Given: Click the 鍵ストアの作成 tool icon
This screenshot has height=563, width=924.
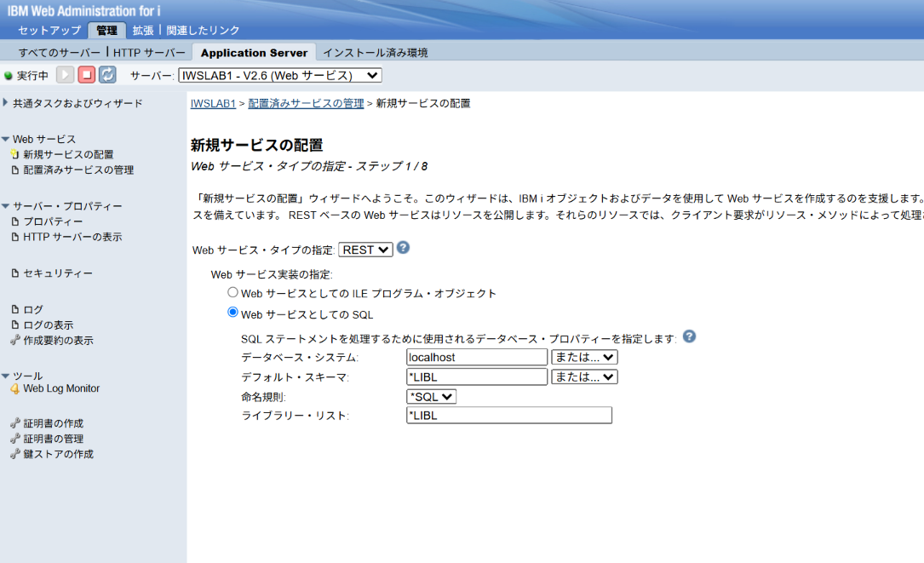Looking at the screenshot, I should [15, 454].
